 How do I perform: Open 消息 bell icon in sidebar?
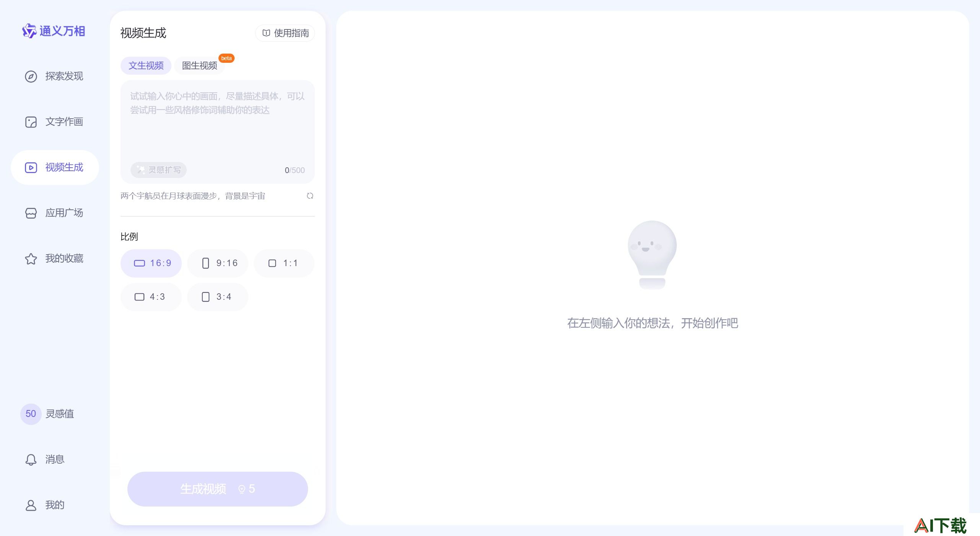pos(31,459)
